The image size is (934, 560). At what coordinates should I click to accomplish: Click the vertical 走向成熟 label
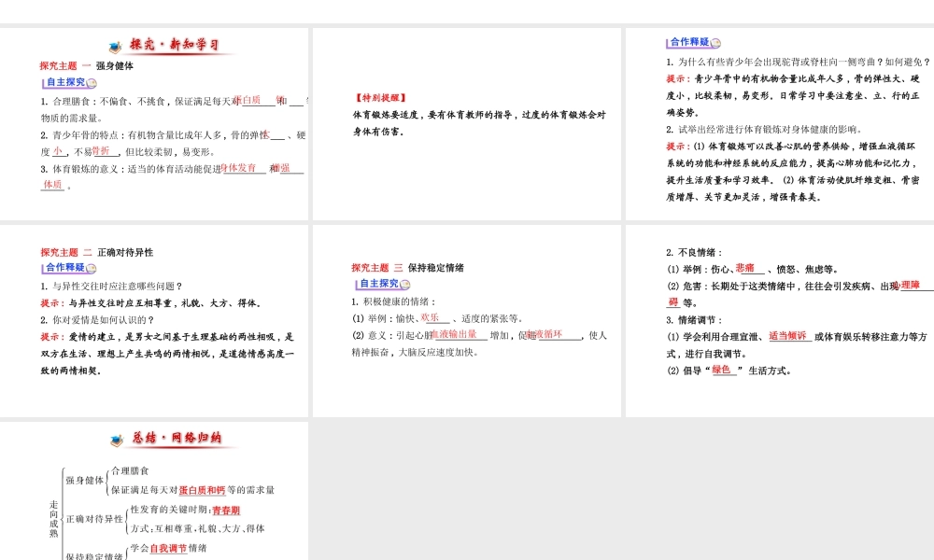click(x=54, y=519)
